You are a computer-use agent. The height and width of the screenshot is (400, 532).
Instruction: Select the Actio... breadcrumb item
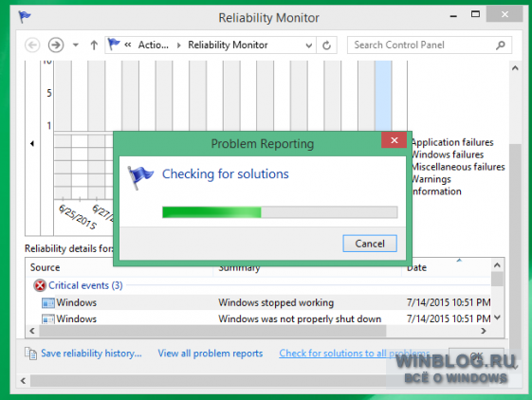pyautogui.click(x=153, y=45)
